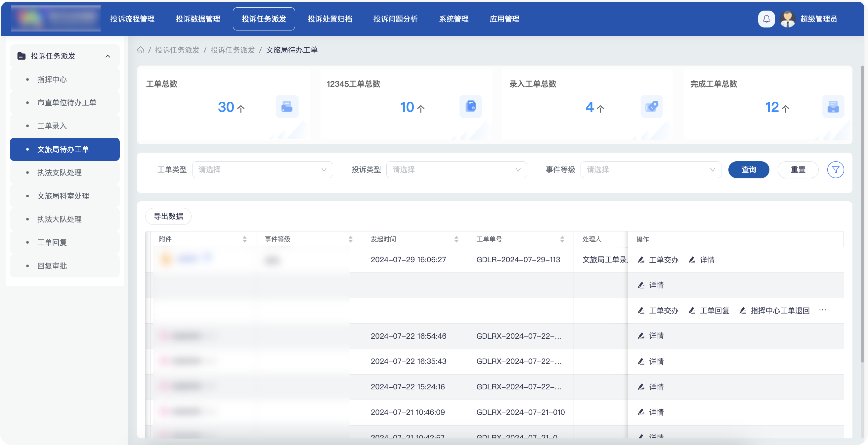Viewport: 868px width, 445px height.
Task: Open the notification bell
Action: (766, 19)
